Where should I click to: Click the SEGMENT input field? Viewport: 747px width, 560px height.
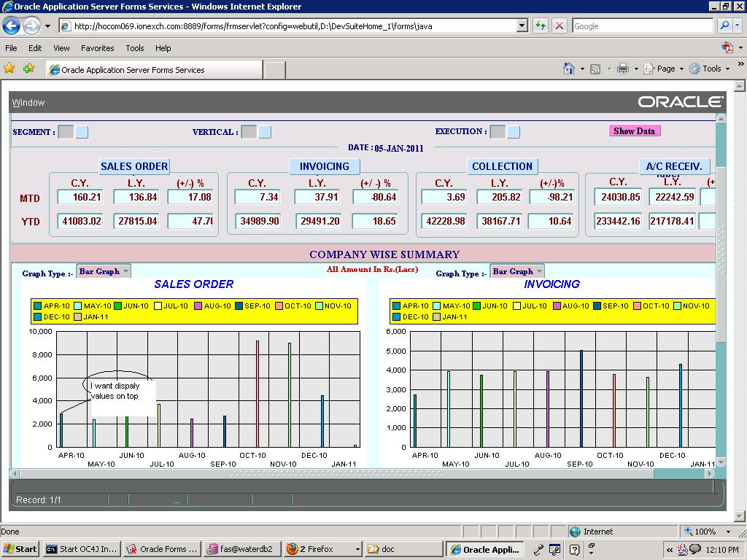66,132
